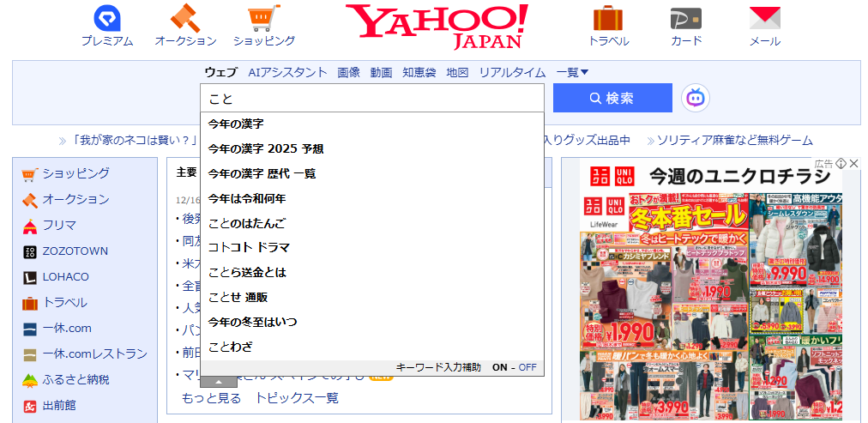Image resolution: width=868 pixels, height=423 pixels.
Task: Select the ウェブ search tab
Action: [x=221, y=72]
